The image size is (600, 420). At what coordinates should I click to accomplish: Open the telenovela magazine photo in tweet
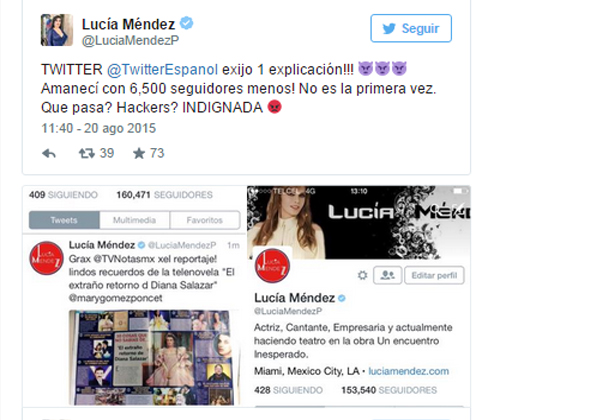(155, 358)
